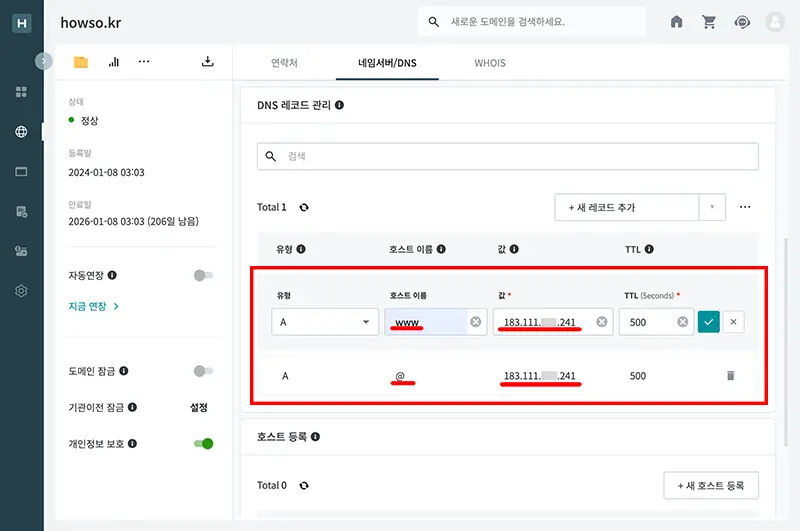Expand the sidebar with the arrow button

pos(43,61)
